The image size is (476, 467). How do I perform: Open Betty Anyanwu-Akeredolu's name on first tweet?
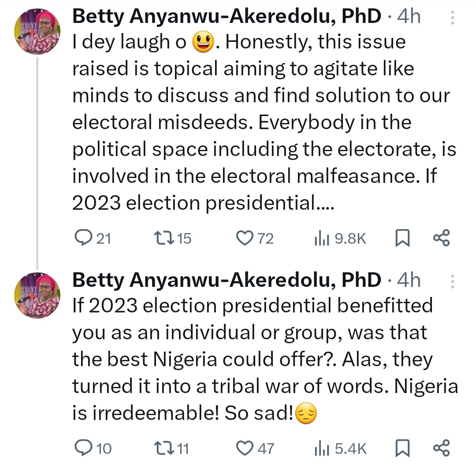coord(227,17)
